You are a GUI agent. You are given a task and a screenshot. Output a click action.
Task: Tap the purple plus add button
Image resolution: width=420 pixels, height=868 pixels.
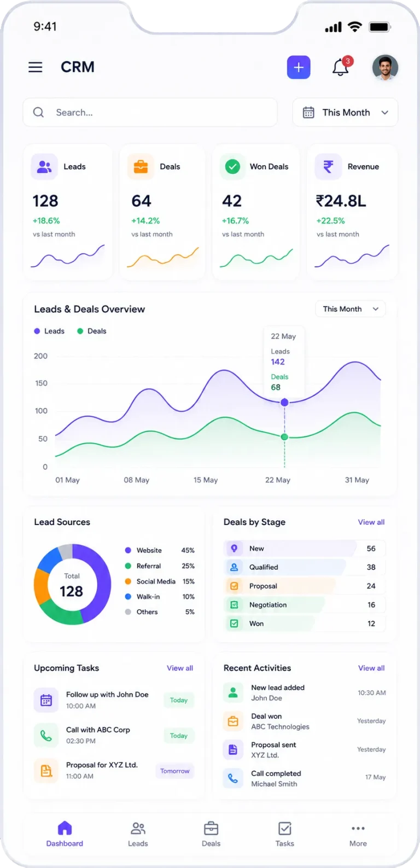(299, 67)
